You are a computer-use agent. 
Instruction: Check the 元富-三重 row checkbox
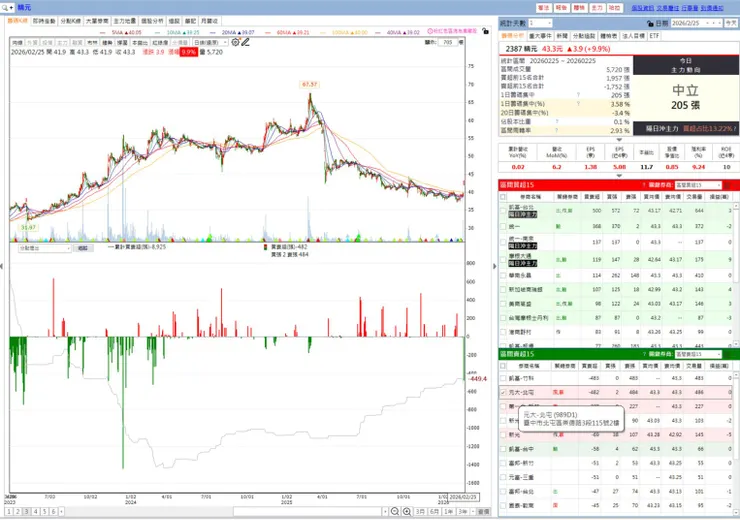(503, 477)
